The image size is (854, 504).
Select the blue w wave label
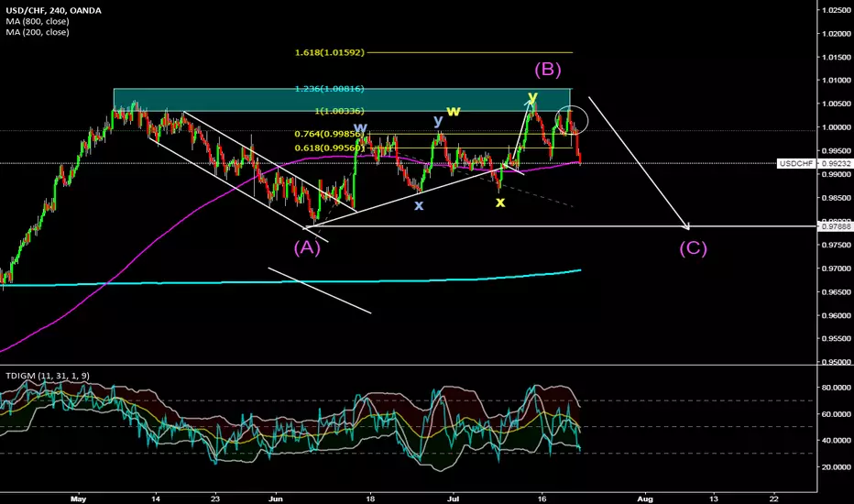click(360, 127)
